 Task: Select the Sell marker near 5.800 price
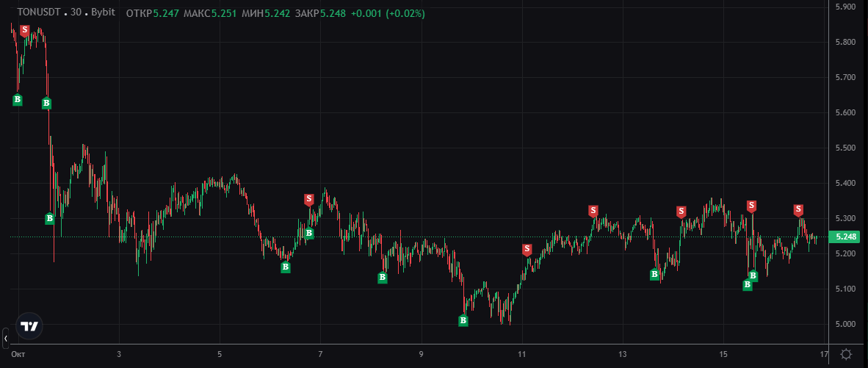tap(24, 31)
